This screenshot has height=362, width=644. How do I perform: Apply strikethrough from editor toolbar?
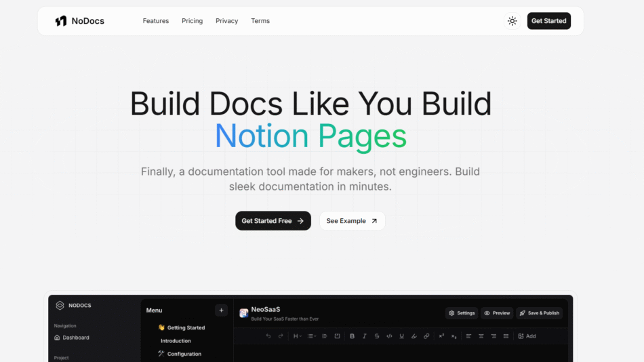377,336
